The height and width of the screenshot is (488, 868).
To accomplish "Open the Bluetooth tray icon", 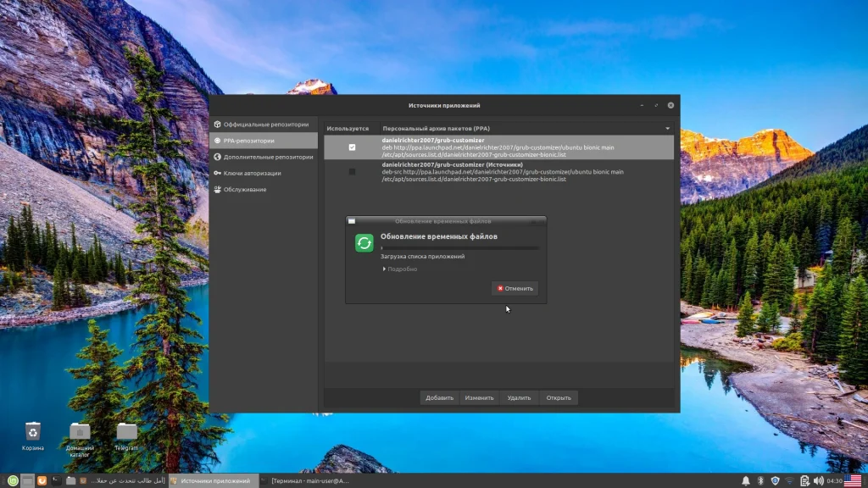I will 760,481.
